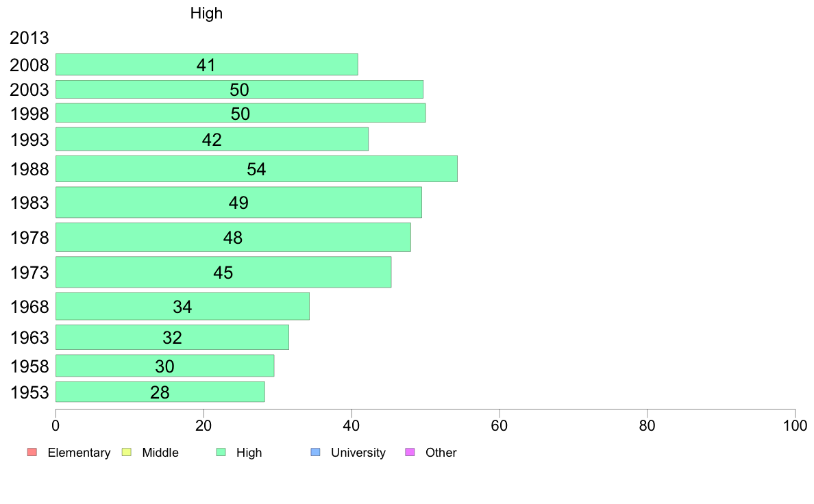This screenshot has width=814, height=504.
Task: Click the 100 tick on x-axis
Action: [x=795, y=426]
